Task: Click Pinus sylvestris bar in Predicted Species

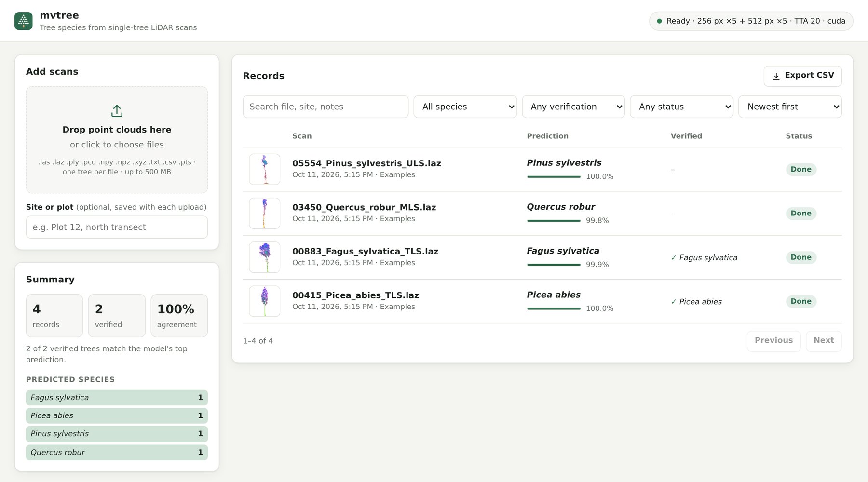Action: [117, 434]
